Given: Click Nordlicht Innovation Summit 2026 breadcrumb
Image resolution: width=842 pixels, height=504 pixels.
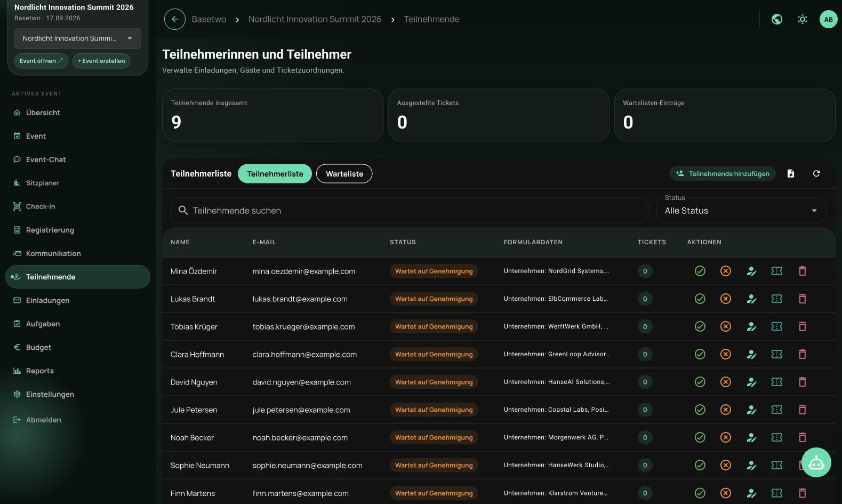Looking at the screenshot, I should pos(315,19).
